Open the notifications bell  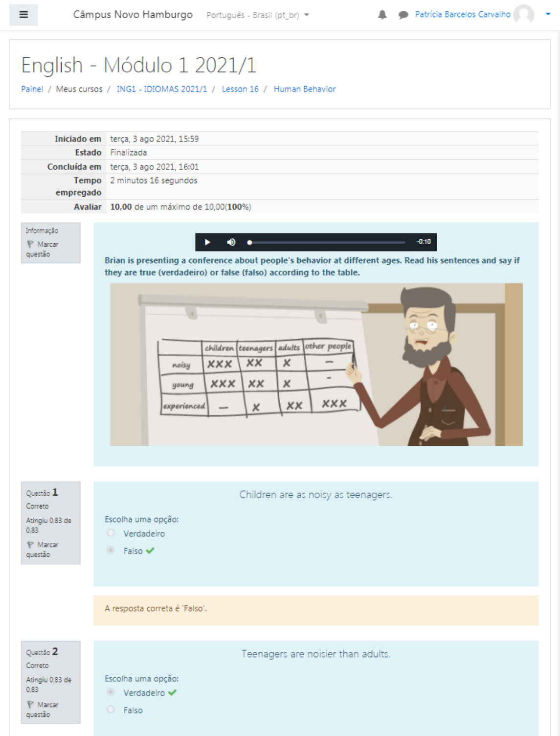point(382,15)
